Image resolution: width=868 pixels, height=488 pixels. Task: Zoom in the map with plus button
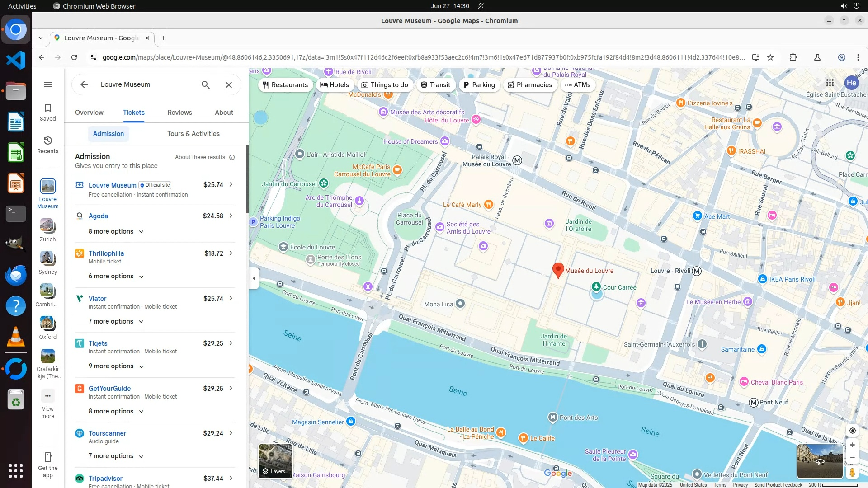(x=852, y=445)
